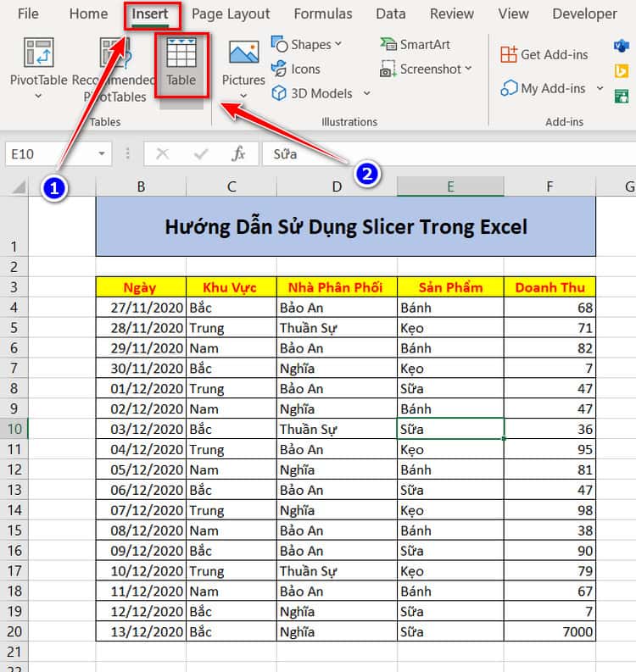Open My Add-ins
This screenshot has height=672, width=636.
(543, 88)
